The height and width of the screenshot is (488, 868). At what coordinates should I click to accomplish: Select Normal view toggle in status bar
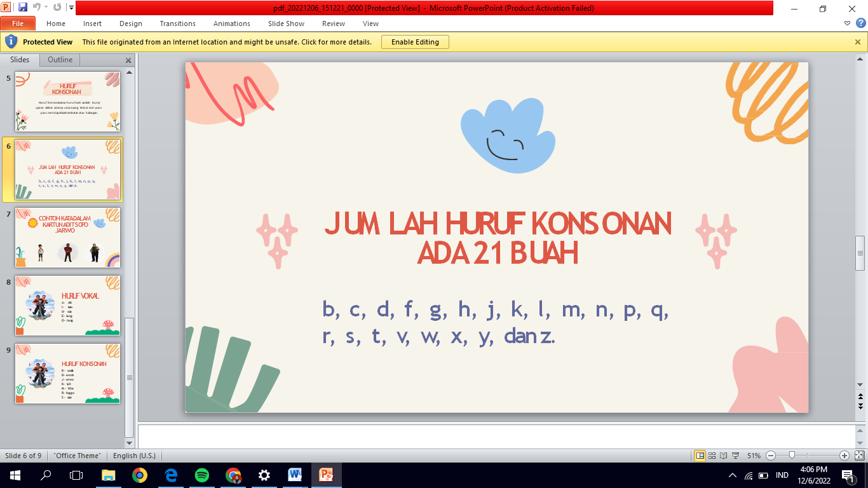coord(700,456)
